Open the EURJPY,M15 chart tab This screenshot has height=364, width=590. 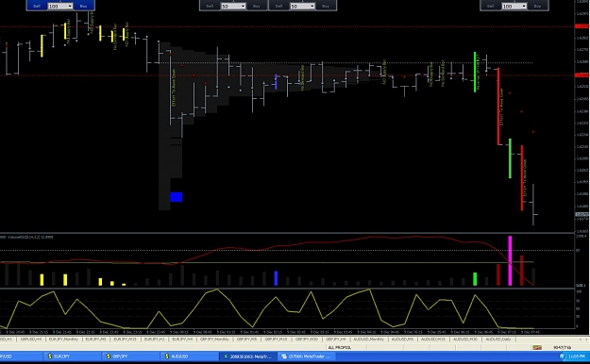click(125, 339)
